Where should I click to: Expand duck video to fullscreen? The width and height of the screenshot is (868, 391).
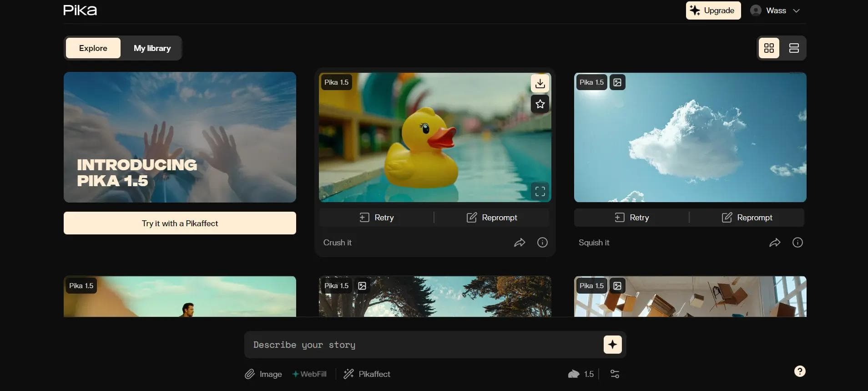coord(540,191)
